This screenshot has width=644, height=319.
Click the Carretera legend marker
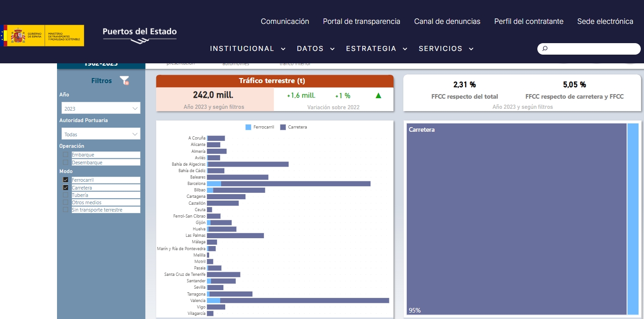click(283, 127)
